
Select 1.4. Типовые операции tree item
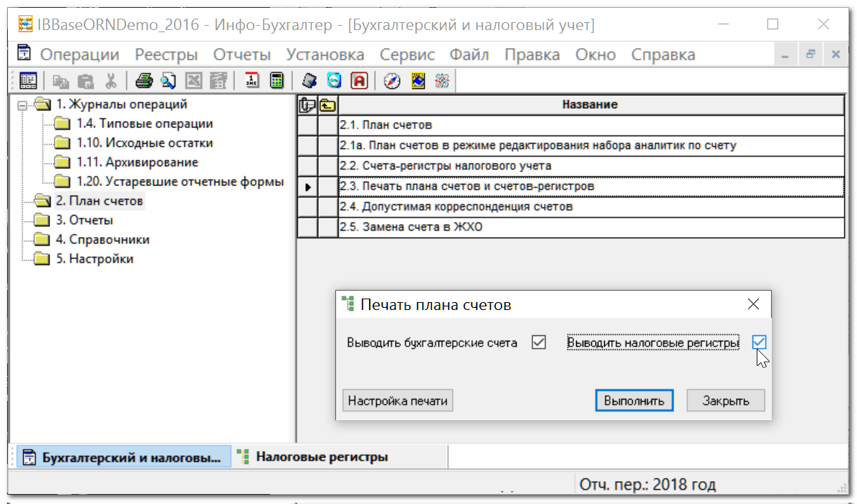144,123
